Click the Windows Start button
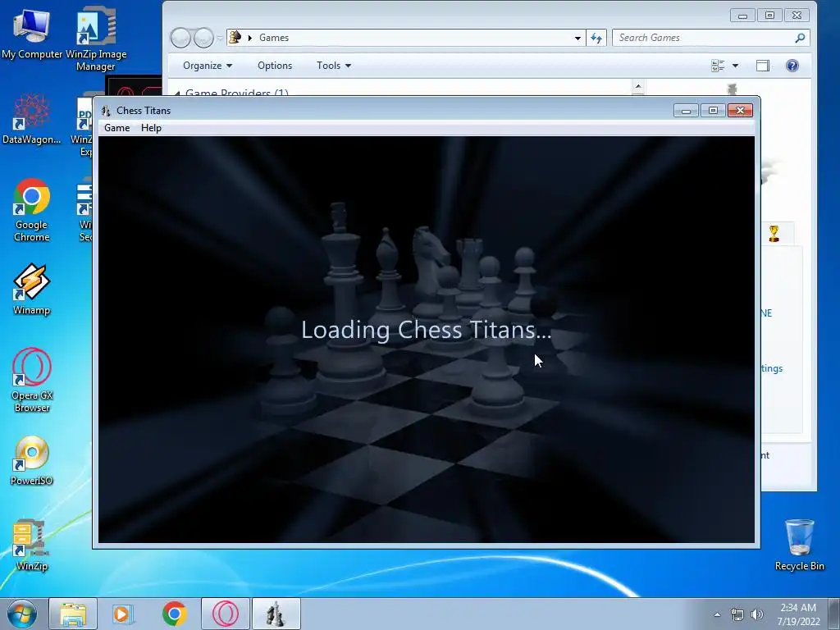This screenshot has height=630, width=840. pyautogui.click(x=22, y=614)
